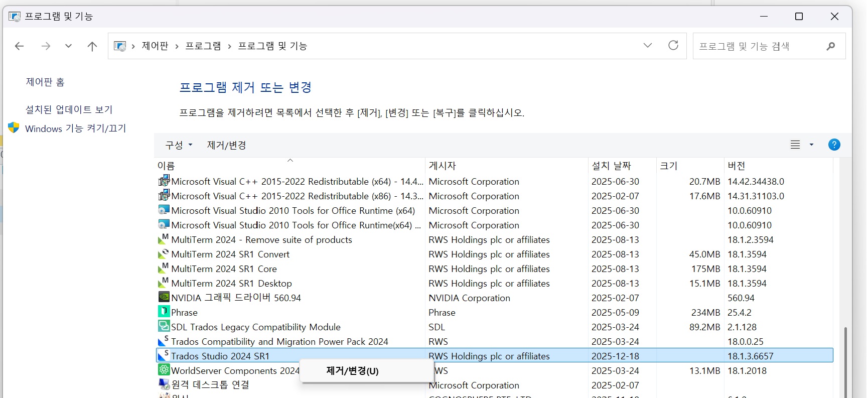Viewport: 868px width, 398px height.
Task: Choose 제거/변경(U) from the context menu
Action: (x=352, y=371)
